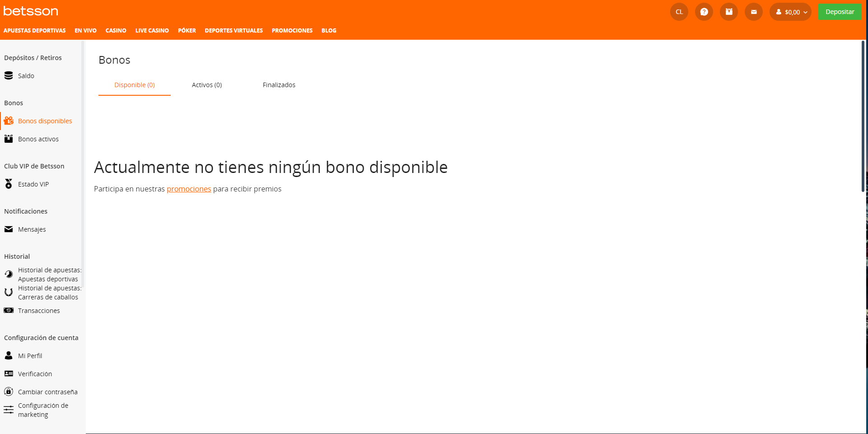868x434 pixels.
Task: Click the horseshoe horse racing history icon
Action: coord(9,292)
